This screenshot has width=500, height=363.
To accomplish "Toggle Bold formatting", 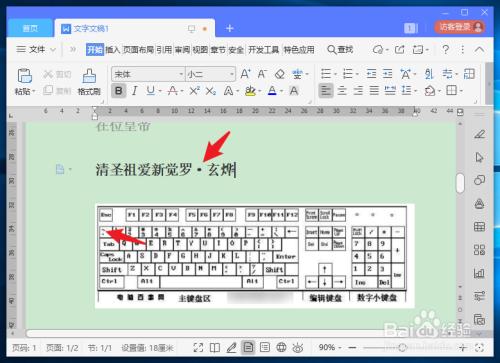I will pyautogui.click(x=119, y=90).
